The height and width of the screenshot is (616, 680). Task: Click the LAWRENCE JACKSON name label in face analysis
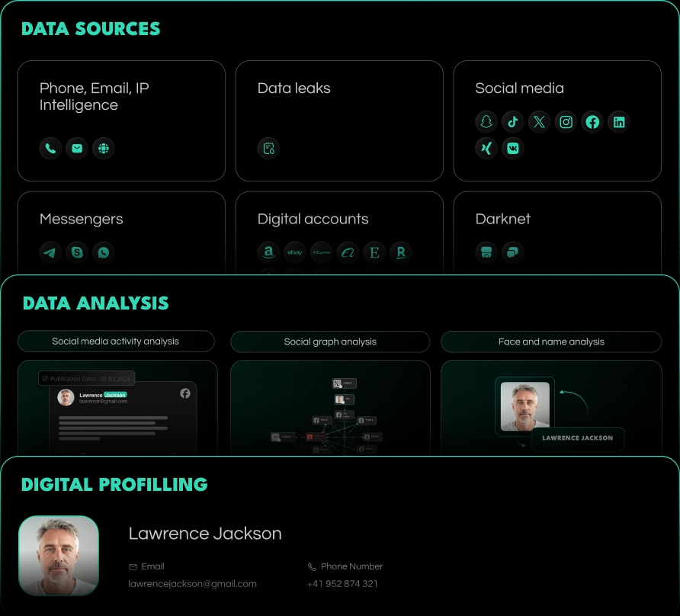pos(578,438)
